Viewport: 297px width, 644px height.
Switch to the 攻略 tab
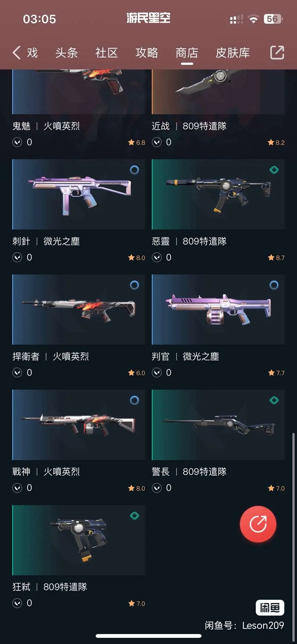pos(147,53)
